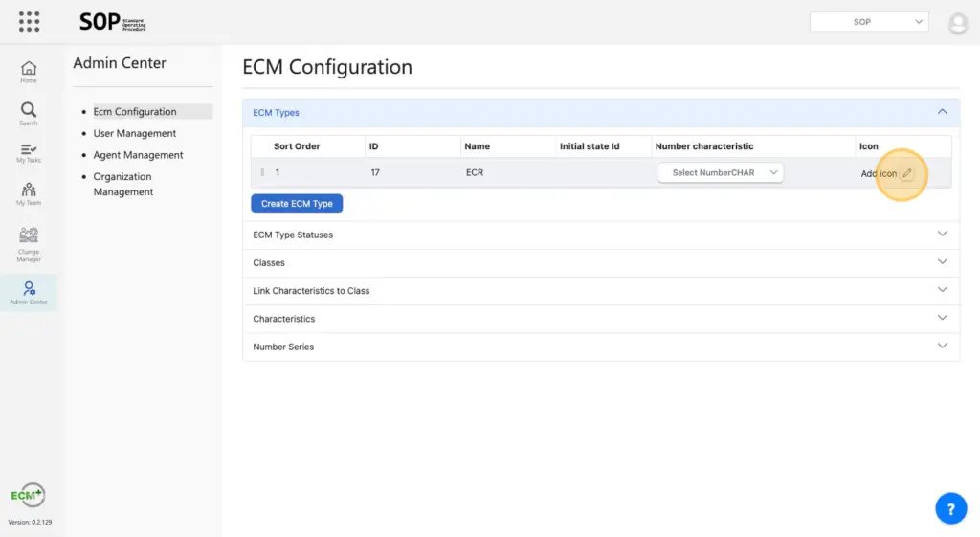
Task: Expand the Number Series section
Action: coord(942,347)
